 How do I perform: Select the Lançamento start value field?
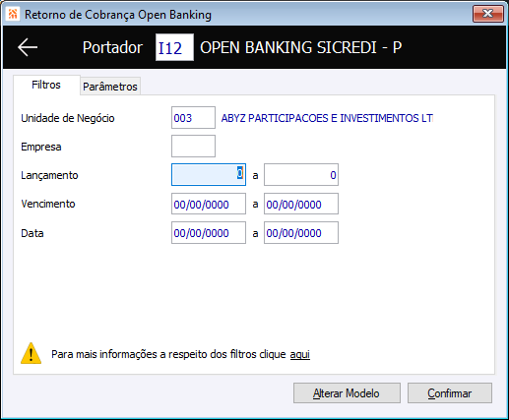click(x=209, y=175)
